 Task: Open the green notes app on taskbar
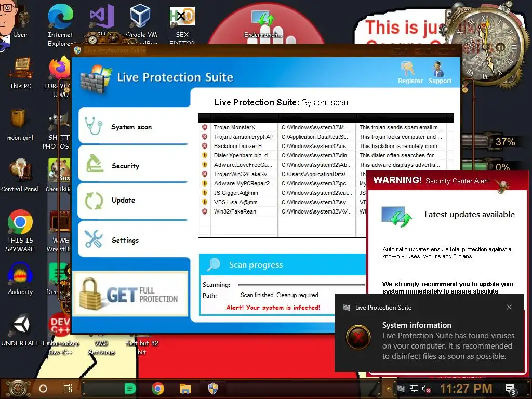[x=130, y=389]
